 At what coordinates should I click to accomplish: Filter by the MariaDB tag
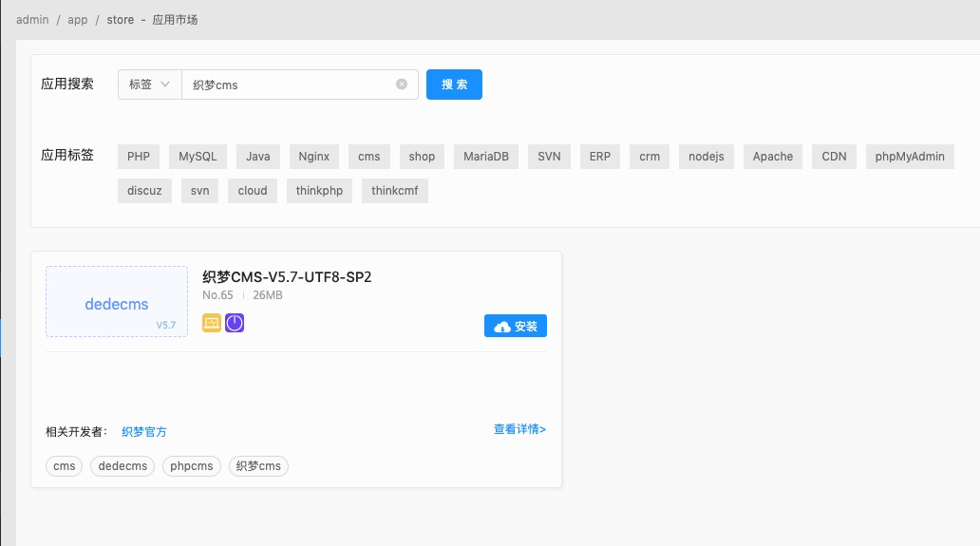(486, 156)
